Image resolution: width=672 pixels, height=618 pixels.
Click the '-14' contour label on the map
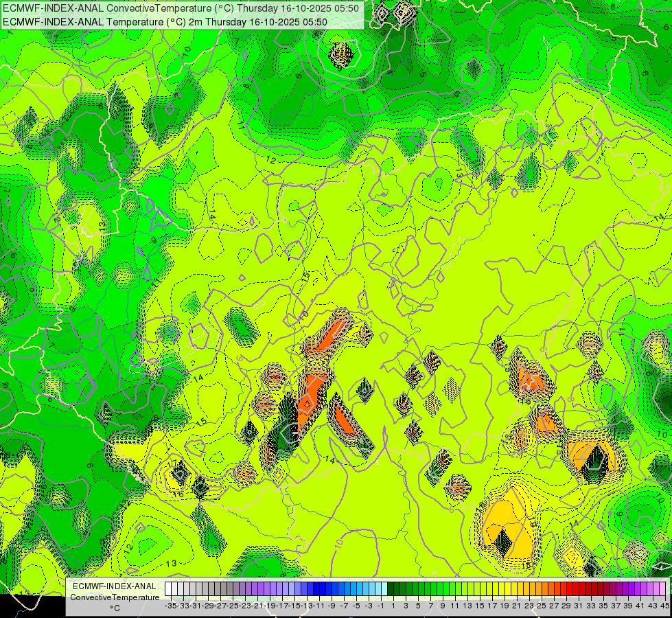point(329,460)
